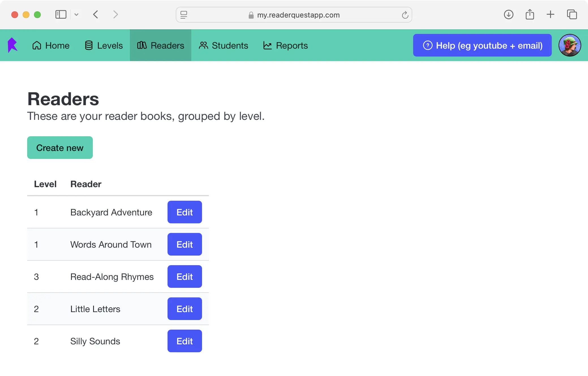Switch to the Students page
The height and width of the screenshot is (376, 588).
(x=224, y=46)
